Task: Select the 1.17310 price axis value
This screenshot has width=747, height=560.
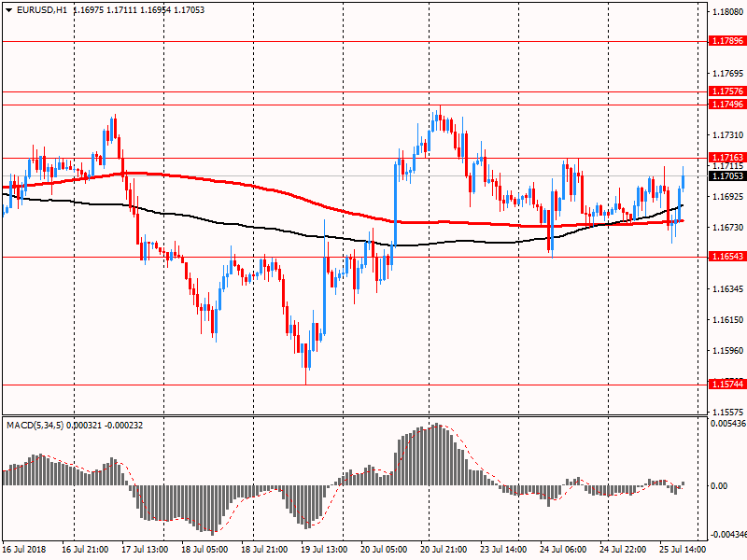Action: (728, 135)
